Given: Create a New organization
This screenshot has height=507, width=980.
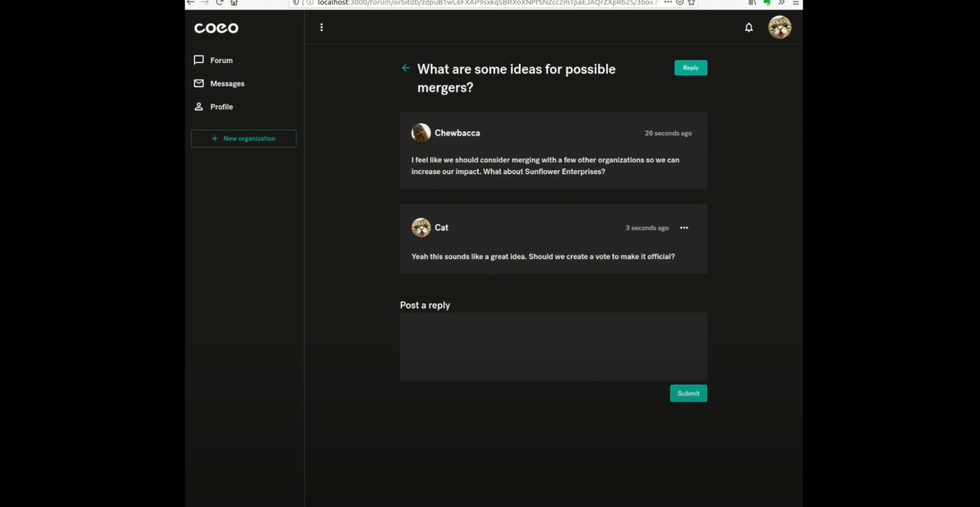Looking at the screenshot, I should [244, 138].
